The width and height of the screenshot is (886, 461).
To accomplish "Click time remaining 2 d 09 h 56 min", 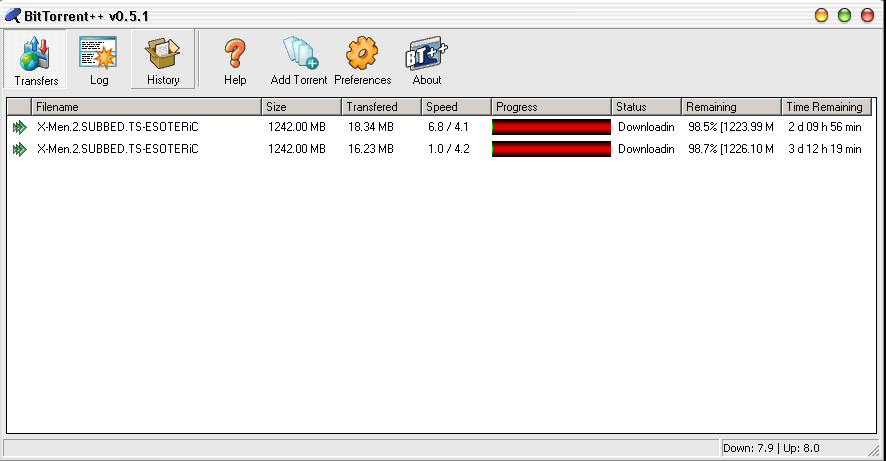I will pos(825,127).
